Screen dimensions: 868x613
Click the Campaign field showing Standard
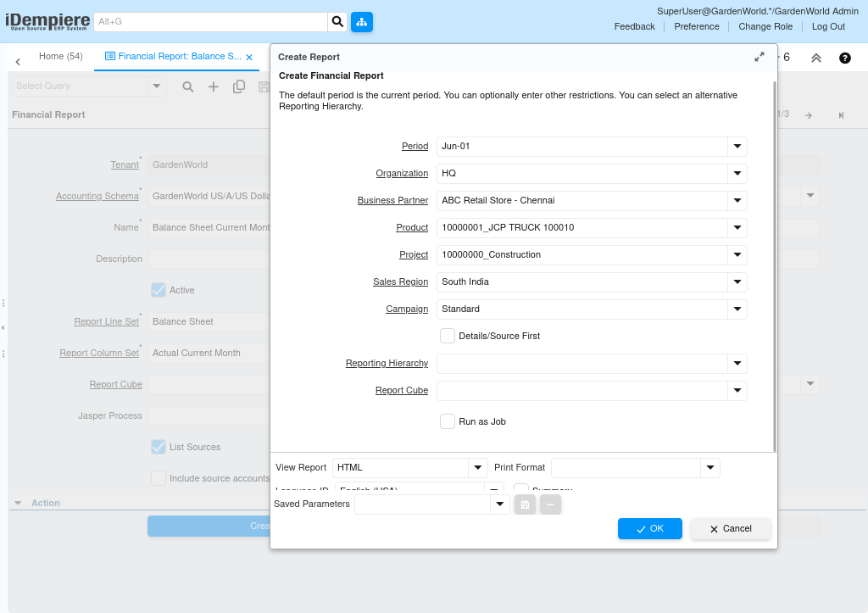coord(581,309)
